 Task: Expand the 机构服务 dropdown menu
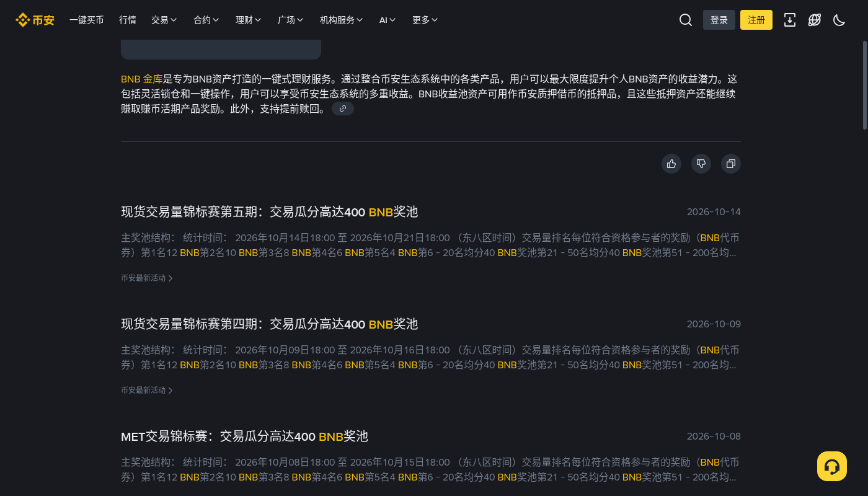click(x=342, y=20)
